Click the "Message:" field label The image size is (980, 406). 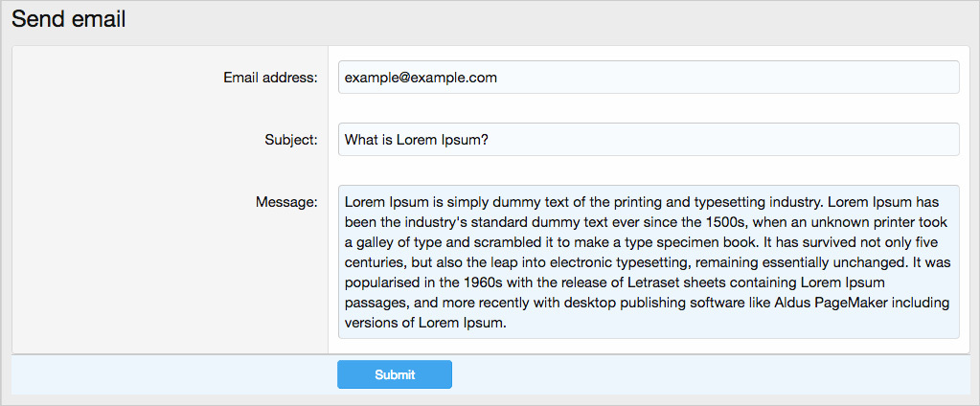[x=286, y=202]
